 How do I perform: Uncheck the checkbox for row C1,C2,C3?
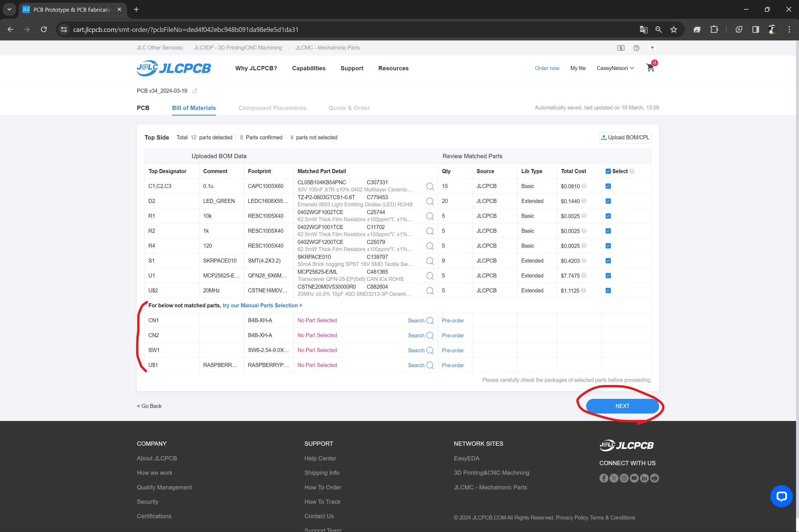(608, 186)
